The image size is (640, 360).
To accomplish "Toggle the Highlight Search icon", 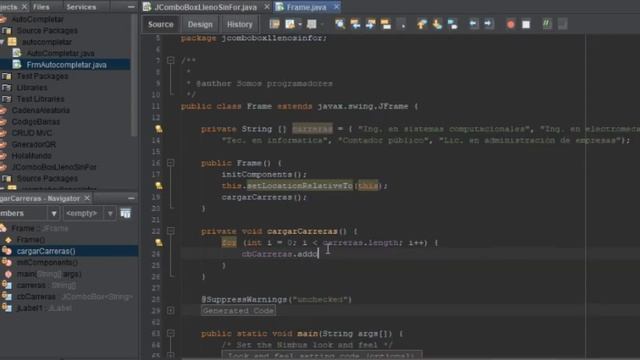I will (x=386, y=24).
